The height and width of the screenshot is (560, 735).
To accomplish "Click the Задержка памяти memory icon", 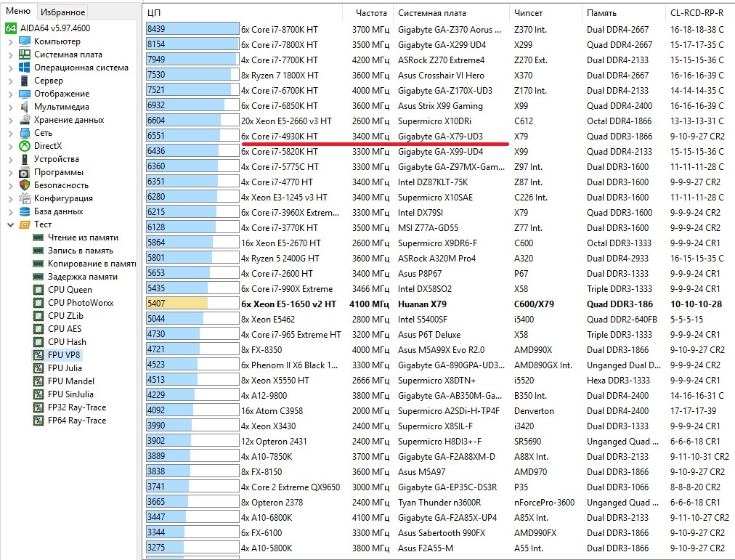I will coord(38,277).
